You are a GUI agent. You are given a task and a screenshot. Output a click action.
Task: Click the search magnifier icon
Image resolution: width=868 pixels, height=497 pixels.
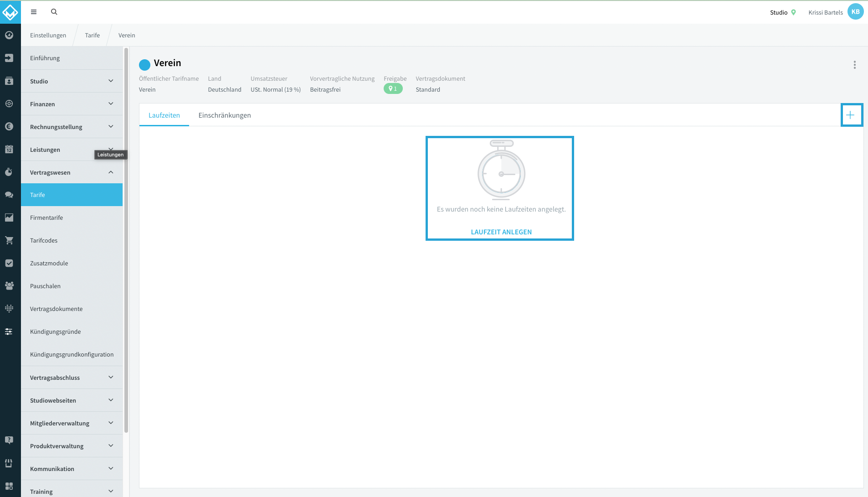54,12
